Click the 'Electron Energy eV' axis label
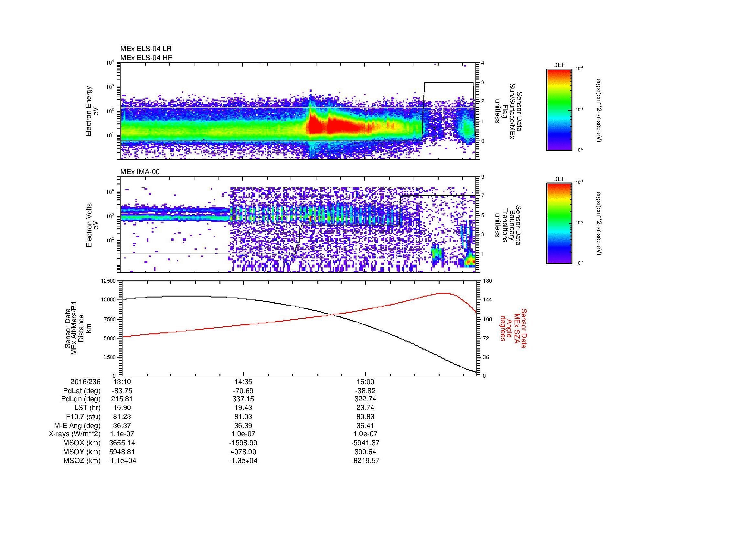This screenshot has width=756, height=534. point(92,111)
